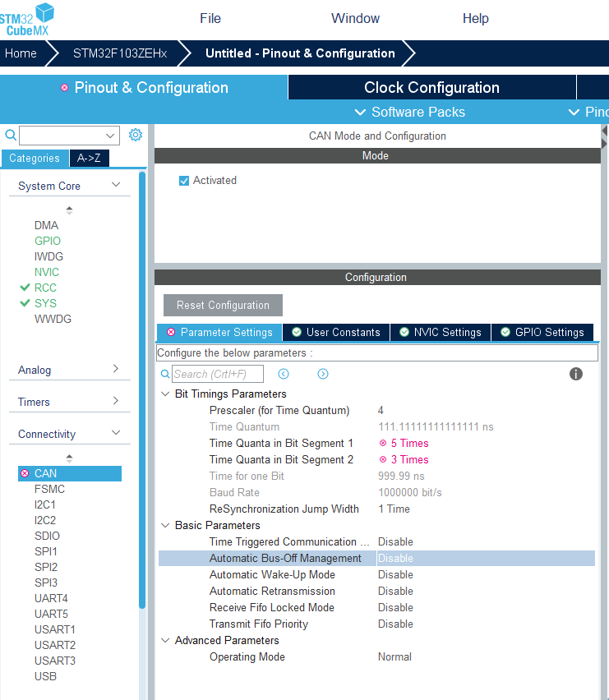Click Automatic Retransmission Disable value
The width and height of the screenshot is (609, 700).
[x=395, y=591]
